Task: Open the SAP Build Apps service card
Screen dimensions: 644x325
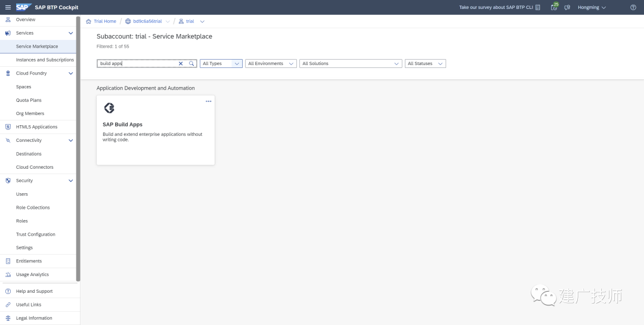Action: point(156,130)
